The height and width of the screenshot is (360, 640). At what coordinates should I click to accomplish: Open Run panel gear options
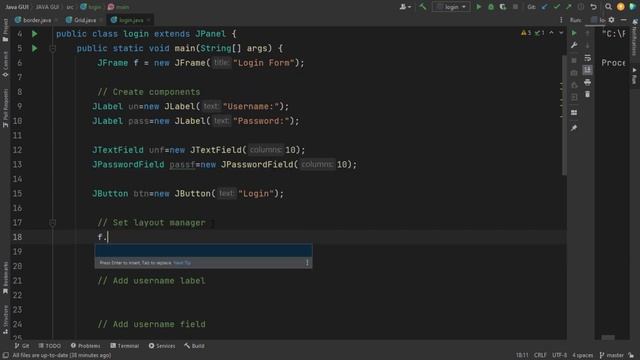611,20
